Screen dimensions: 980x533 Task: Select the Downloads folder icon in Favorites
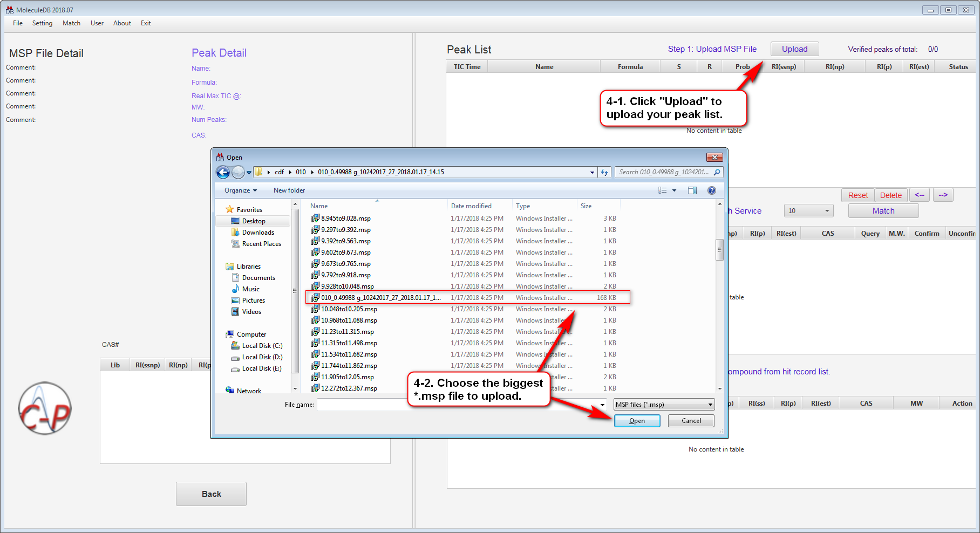[x=235, y=233]
